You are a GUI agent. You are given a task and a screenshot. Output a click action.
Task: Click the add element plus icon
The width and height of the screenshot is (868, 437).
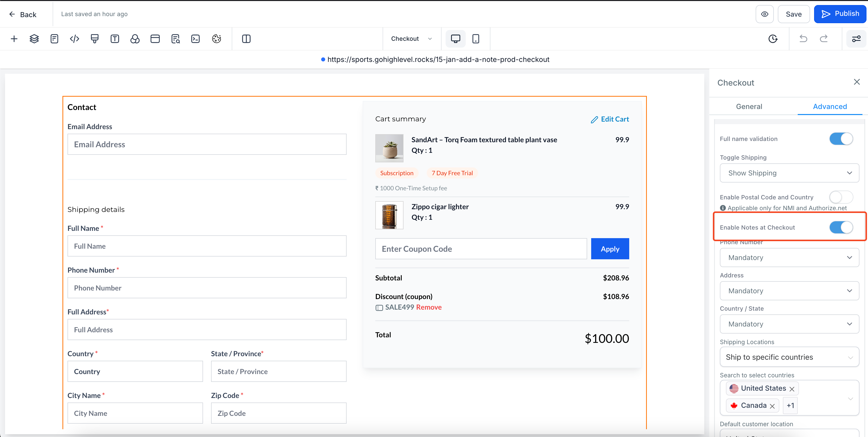coord(14,39)
